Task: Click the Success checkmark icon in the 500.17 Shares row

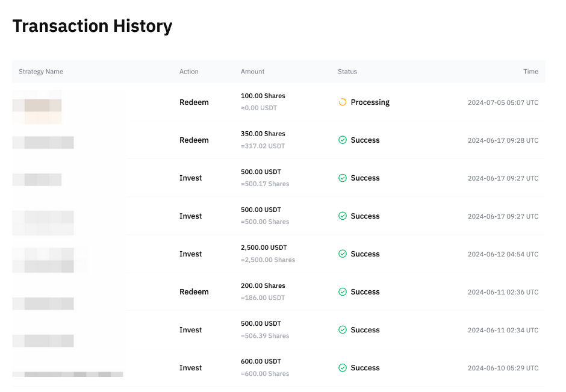Action: pos(342,178)
